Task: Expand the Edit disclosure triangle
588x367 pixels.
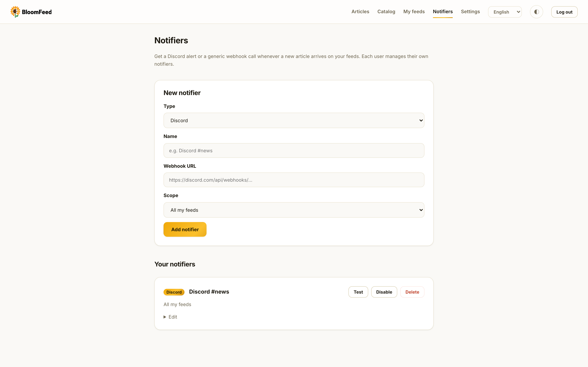Action: (x=165, y=317)
